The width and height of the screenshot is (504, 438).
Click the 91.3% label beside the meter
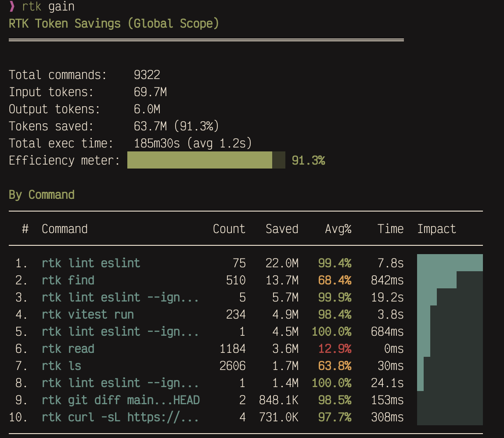tap(308, 160)
